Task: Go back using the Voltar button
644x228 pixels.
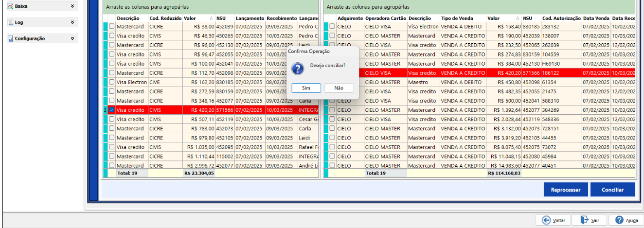Action: [553, 220]
